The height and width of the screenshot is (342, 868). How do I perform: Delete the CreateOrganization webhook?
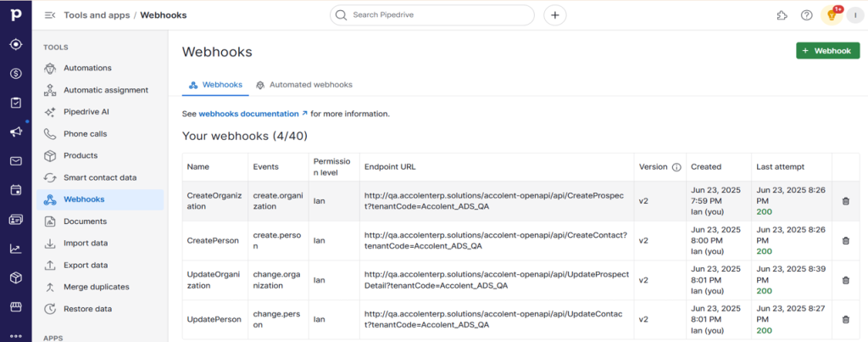pyautogui.click(x=845, y=201)
